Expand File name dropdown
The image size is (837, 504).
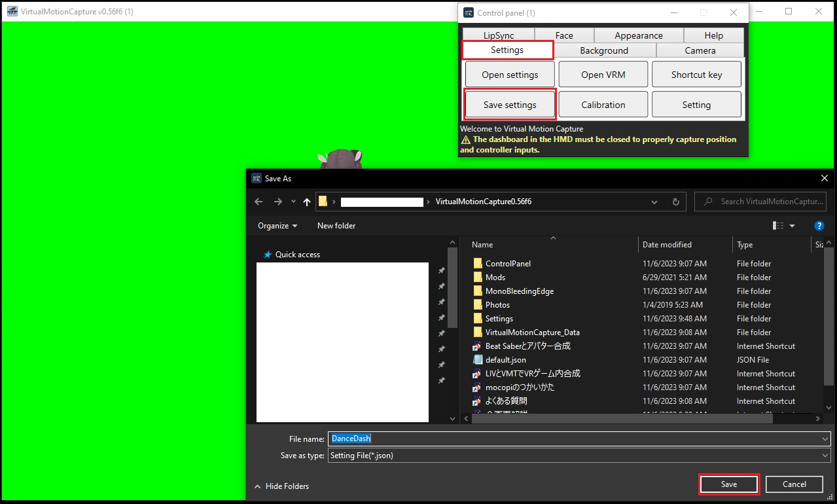[x=825, y=439]
